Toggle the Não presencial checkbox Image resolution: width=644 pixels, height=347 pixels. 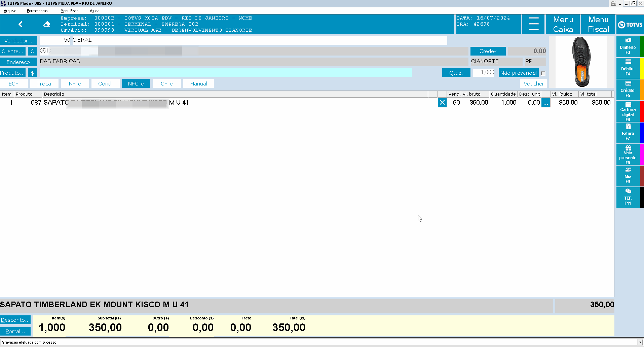pos(543,73)
